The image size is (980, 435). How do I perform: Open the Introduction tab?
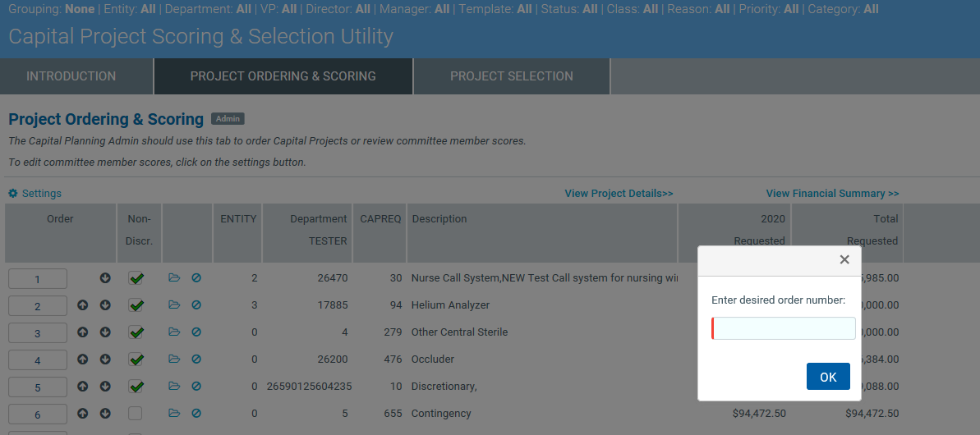(x=71, y=76)
